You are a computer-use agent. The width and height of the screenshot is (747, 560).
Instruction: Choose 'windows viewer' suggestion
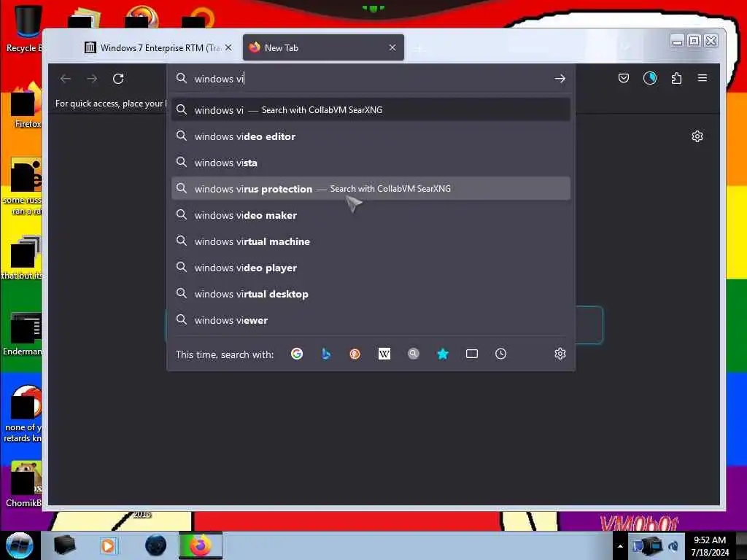371,320
